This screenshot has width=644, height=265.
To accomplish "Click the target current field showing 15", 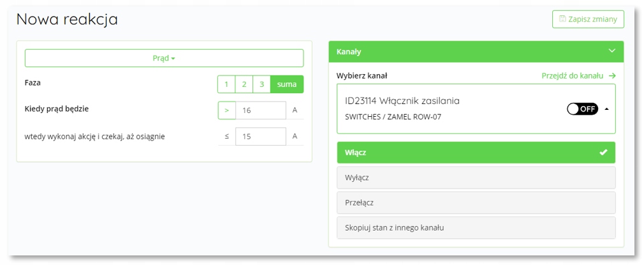I will (260, 136).
